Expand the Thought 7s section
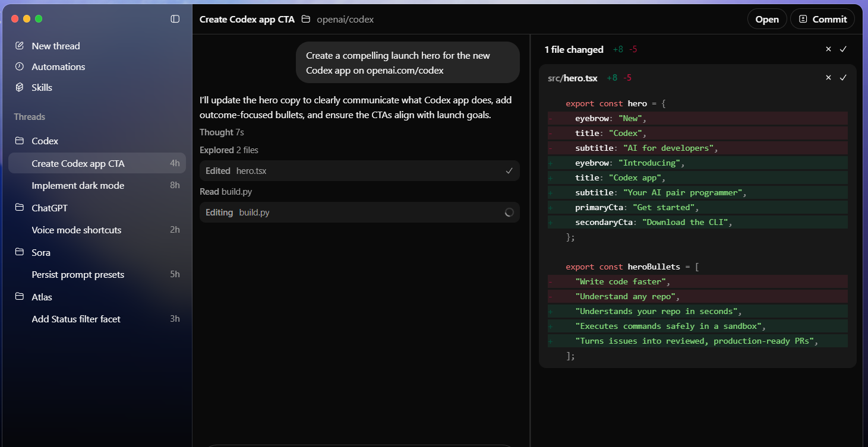 click(x=222, y=132)
